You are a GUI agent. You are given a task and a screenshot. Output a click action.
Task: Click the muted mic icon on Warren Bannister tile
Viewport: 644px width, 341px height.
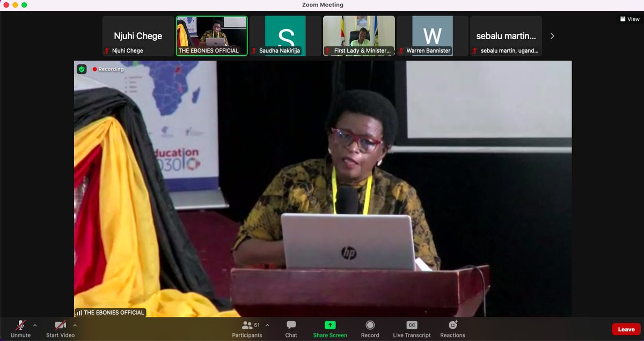tap(401, 51)
